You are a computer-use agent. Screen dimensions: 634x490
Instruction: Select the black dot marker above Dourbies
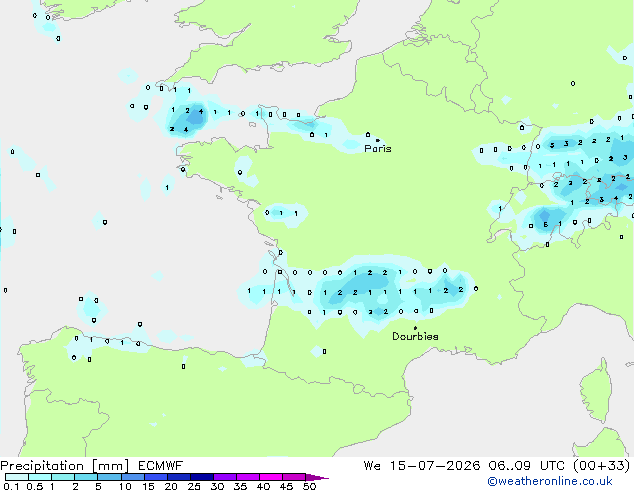click(415, 328)
